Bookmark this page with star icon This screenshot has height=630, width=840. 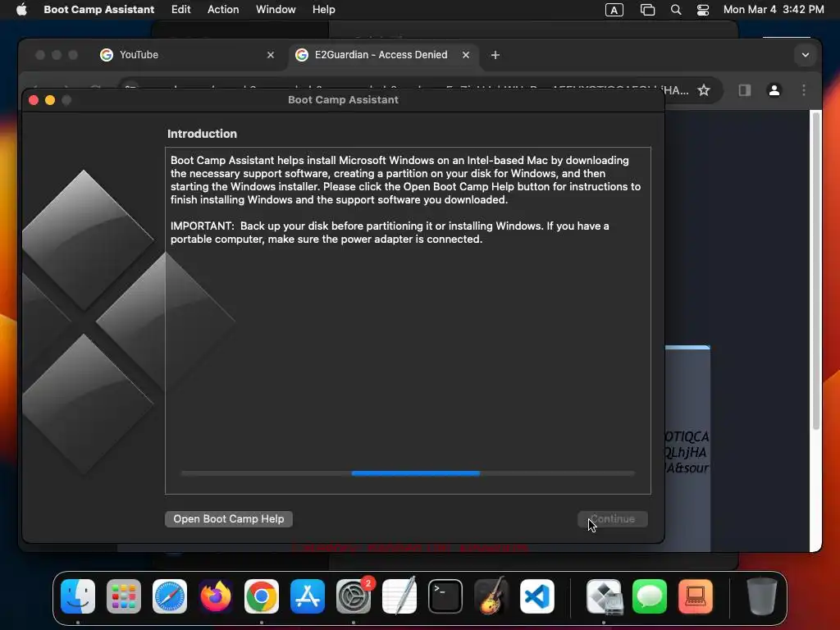(703, 90)
